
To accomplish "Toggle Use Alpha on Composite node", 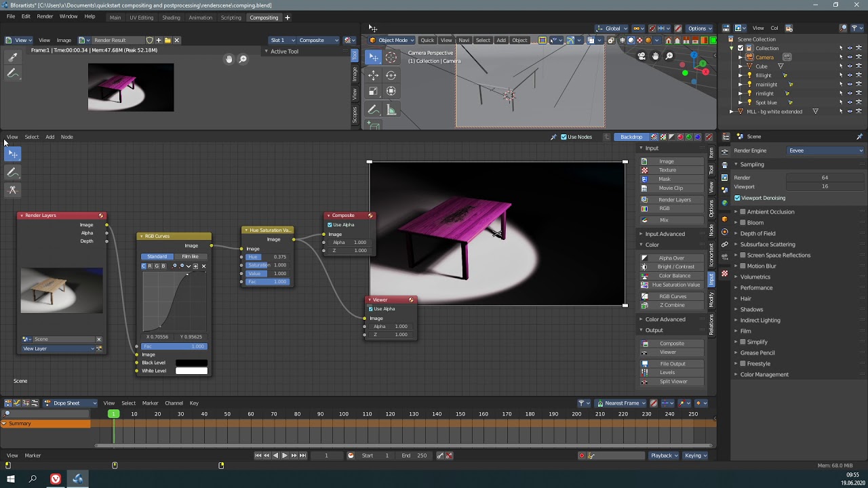I will click(x=330, y=225).
